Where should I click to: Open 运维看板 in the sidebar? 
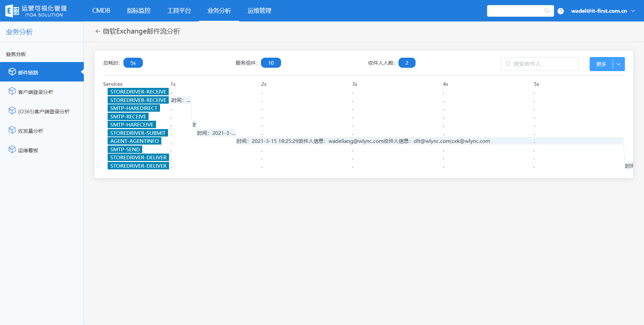tap(42, 150)
